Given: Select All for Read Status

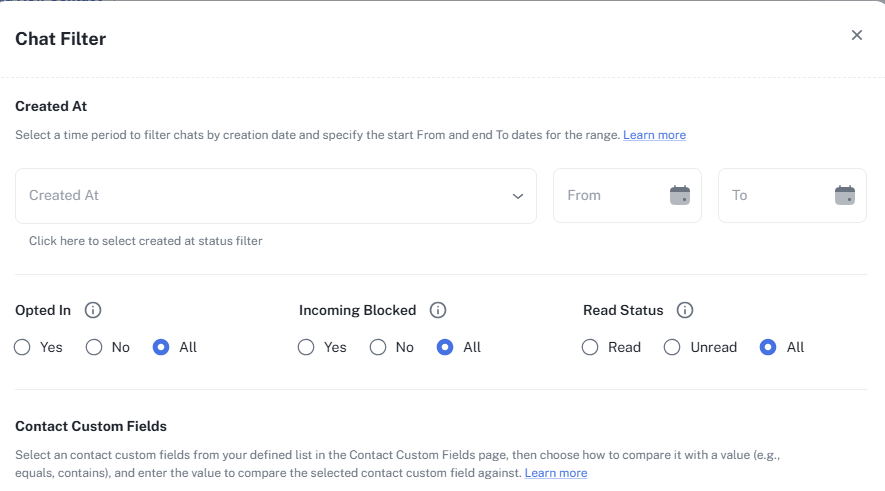Looking at the screenshot, I should tap(768, 347).
